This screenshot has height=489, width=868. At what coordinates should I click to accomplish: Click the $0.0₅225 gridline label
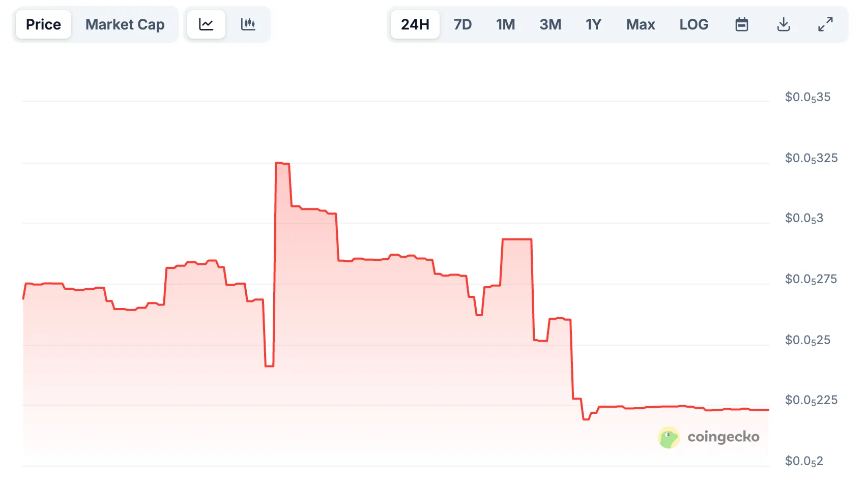tap(810, 400)
